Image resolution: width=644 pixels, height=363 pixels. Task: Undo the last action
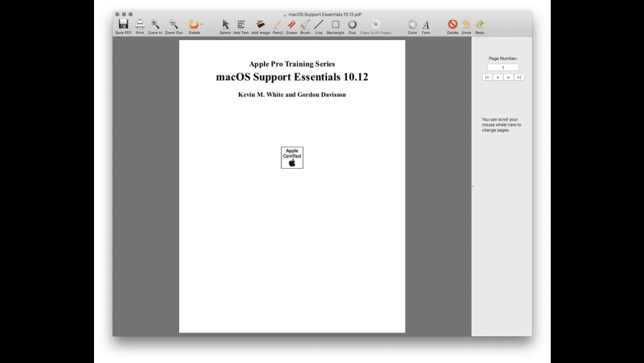(x=466, y=24)
